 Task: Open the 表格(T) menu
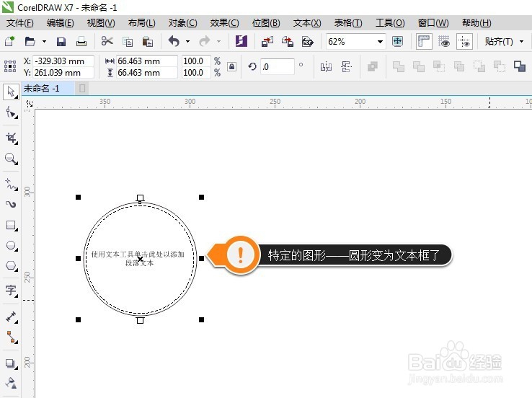348,23
